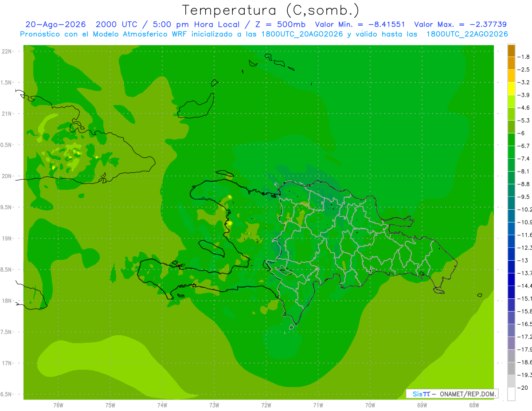Select the 6.5N latitude label
This screenshot has height=411, width=532.
[x=6, y=394]
